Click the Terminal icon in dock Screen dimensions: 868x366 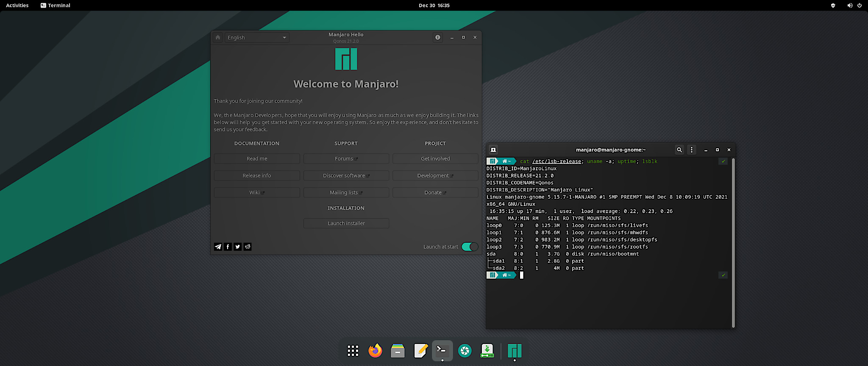[442, 351]
